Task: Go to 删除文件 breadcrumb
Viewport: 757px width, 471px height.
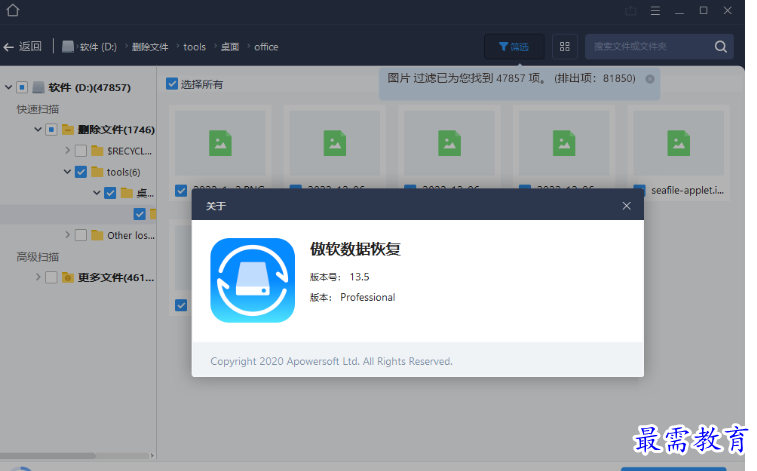Action: coord(150,47)
